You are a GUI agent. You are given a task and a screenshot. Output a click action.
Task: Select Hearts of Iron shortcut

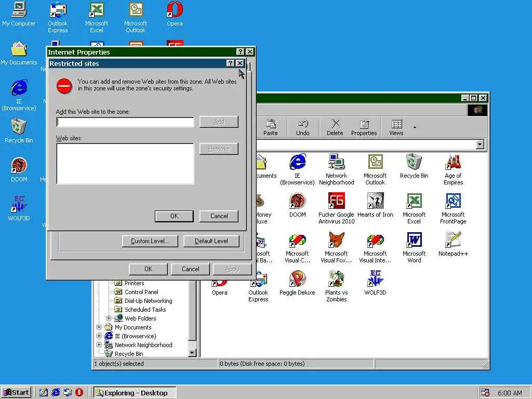point(375,205)
